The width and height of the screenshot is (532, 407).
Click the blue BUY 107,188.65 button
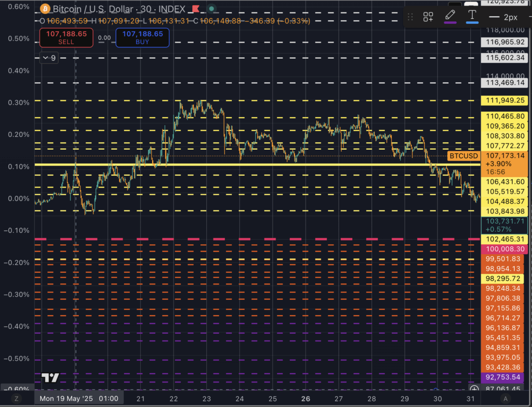pyautogui.click(x=142, y=36)
